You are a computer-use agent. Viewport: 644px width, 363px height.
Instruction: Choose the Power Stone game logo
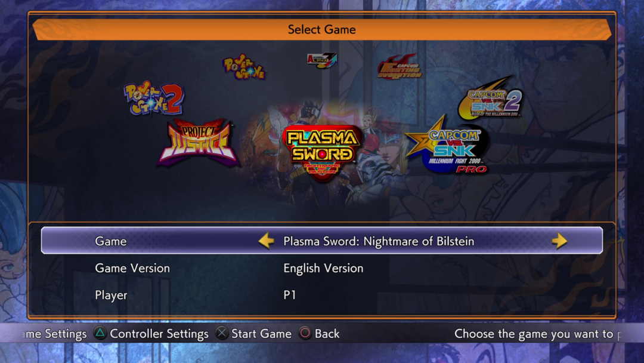(244, 67)
